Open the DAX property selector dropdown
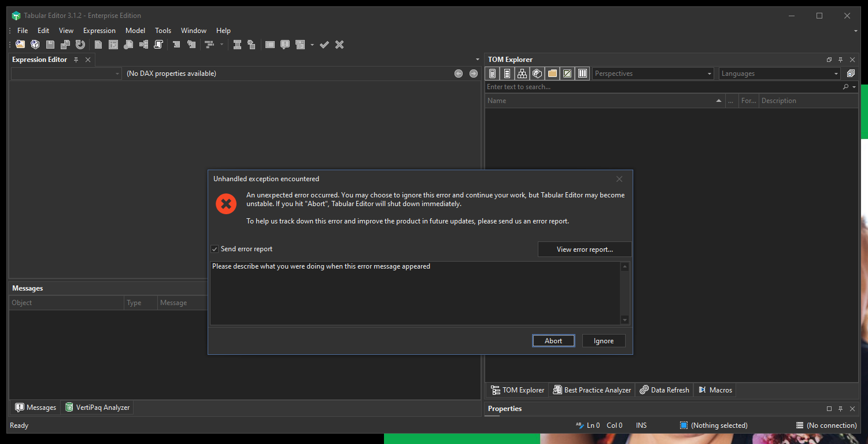This screenshot has height=444, width=868. coord(67,74)
